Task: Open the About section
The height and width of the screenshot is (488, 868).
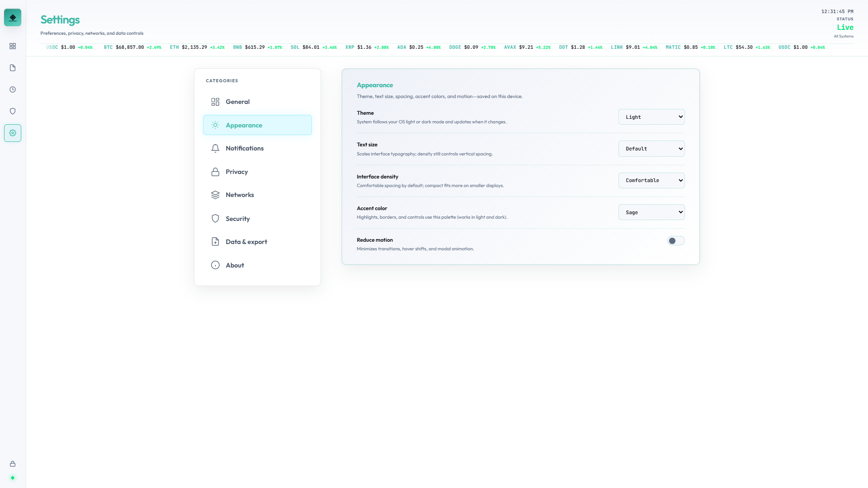Action: (x=235, y=265)
